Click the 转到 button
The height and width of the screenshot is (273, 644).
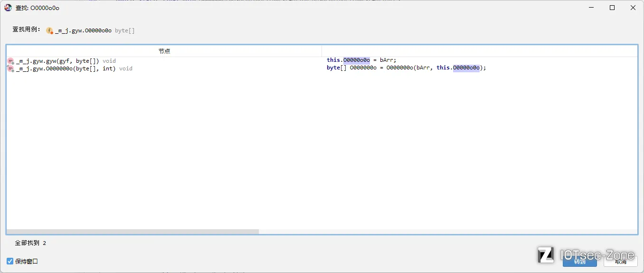579,261
